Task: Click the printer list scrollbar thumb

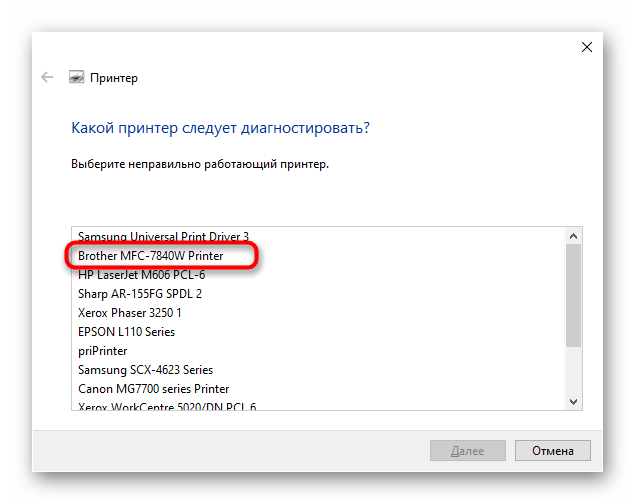Action: (x=573, y=295)
